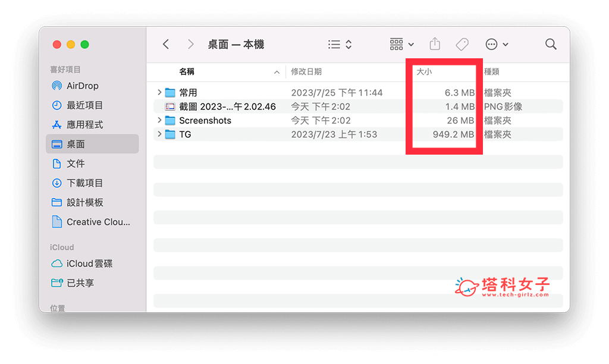
Task: Click the 1.4 MB size value
Action: pyautogui.click(x=460, y=106)
